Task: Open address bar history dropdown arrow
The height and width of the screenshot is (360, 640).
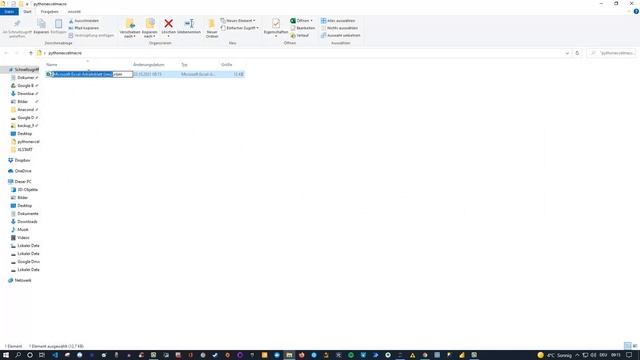Action: [x=567, y=53]
